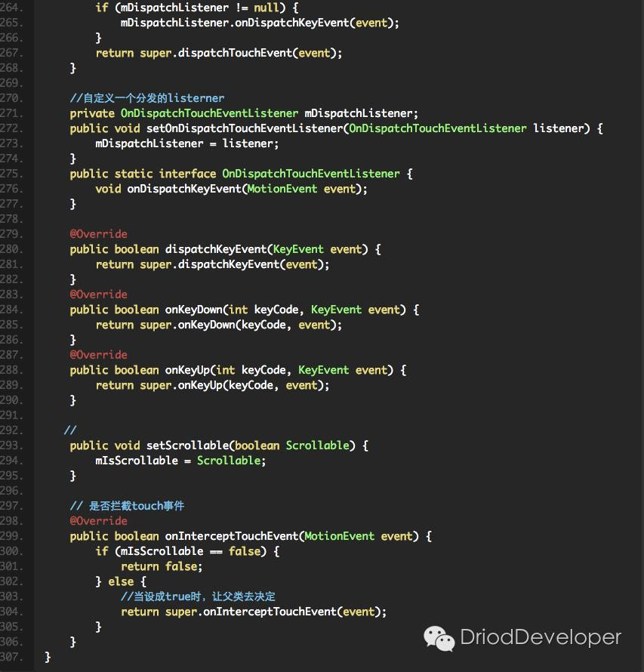Click 'int' keyword on line 284
The height and width of the screenshot is (672, 644).
239,310
